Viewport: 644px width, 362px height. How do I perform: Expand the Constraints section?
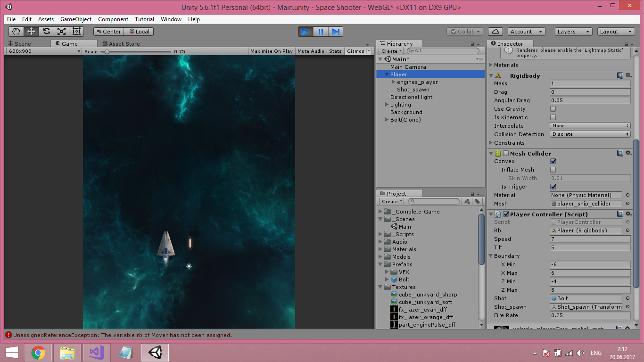pyautogui.click(x=490, y=143)
